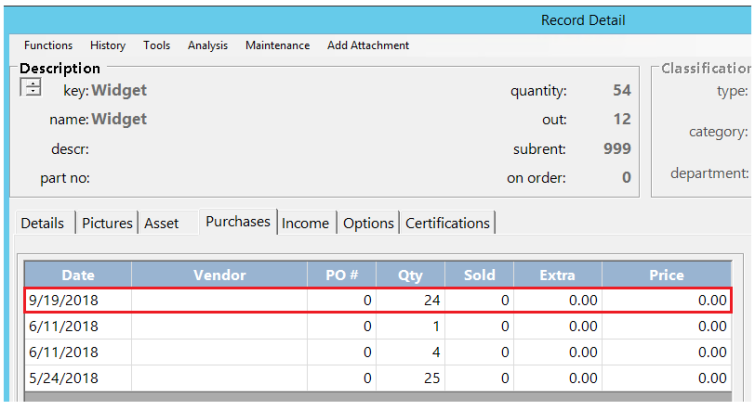Open the History menu
The height and width of the screenshot is (410, 755).
107,45
